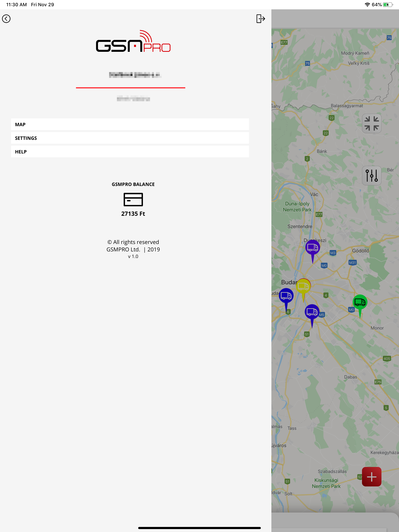Tap the Gödöllő label on the map
This screenshot has width=399, height=532.
[360, 251]
